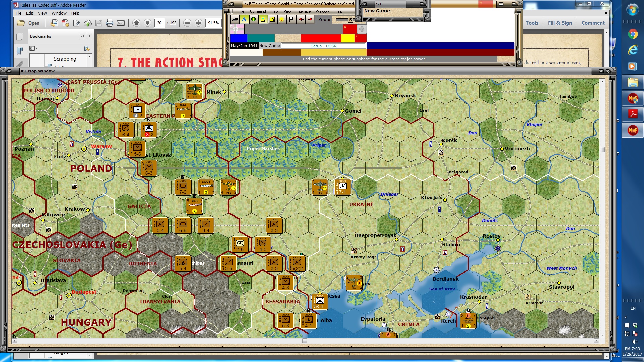Click the green hexagon toolbar icon
Screen dimensions: 644x362
point(254,19)
